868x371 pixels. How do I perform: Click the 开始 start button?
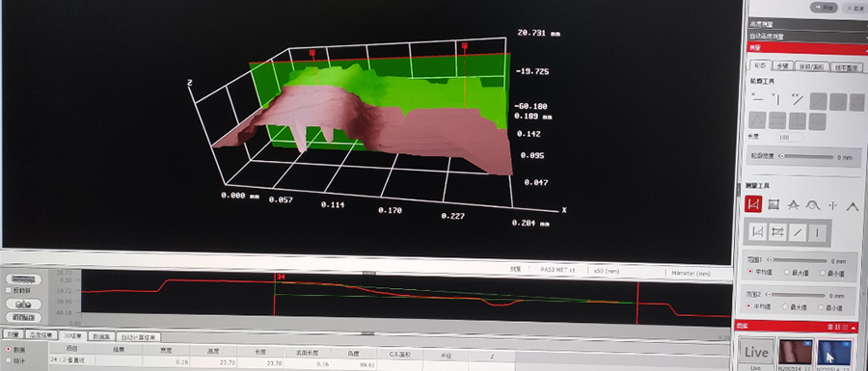pos(826,7)
